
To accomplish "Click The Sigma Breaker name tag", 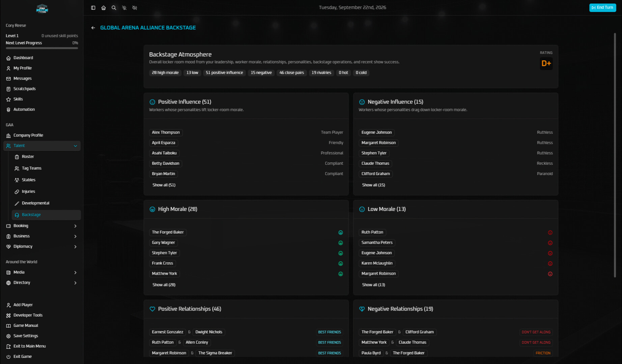I will (x=215, y=353).
